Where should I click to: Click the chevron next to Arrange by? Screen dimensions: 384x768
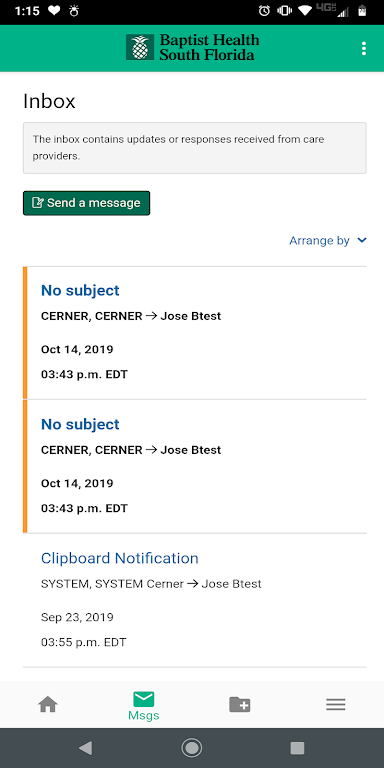coord(362,240)
